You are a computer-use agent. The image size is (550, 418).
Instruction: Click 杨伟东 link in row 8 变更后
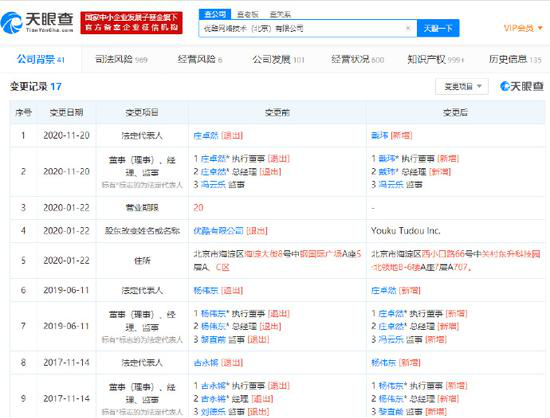point(383,363)
